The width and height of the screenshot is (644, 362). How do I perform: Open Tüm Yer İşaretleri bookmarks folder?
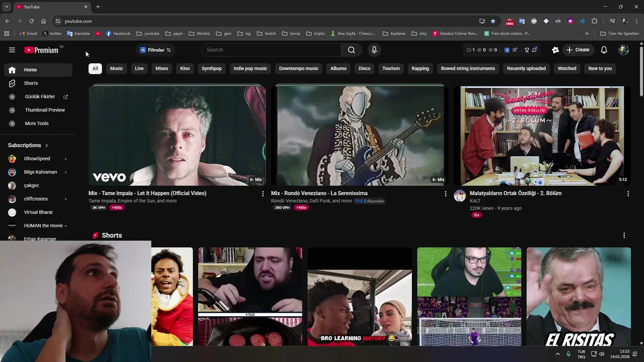[619, 34]
